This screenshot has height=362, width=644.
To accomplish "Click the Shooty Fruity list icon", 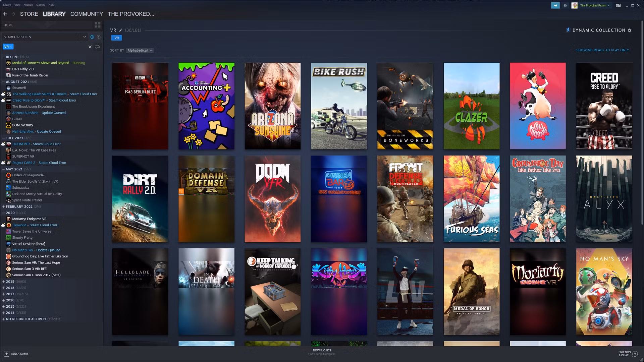I will (9, 238).
